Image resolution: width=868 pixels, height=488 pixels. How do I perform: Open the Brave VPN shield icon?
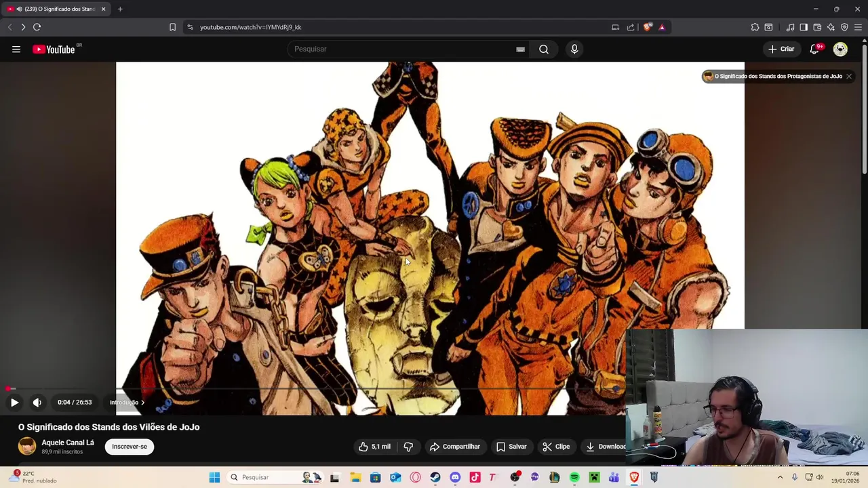click(x=844, y=27)
